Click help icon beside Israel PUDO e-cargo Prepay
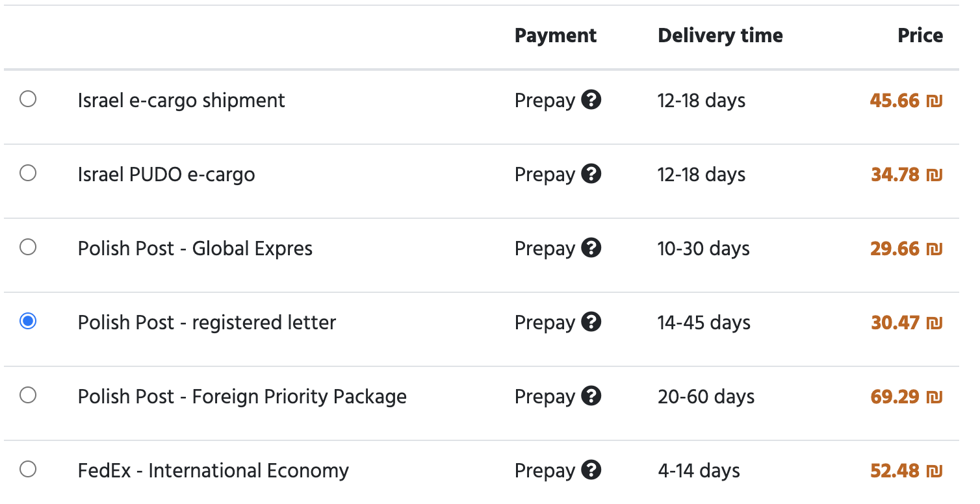This screenshot has width=980, height=504. coord(591,174)
